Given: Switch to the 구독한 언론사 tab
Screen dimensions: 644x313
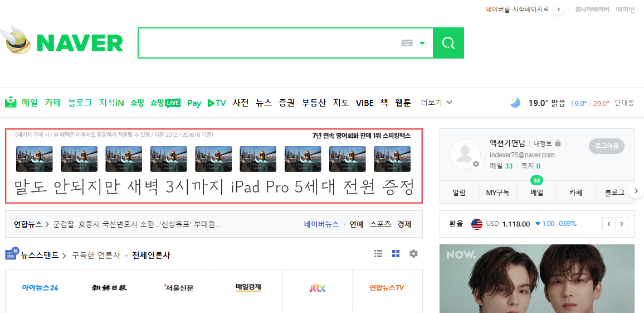Looking at the screenshot, I should click(96, 256).
